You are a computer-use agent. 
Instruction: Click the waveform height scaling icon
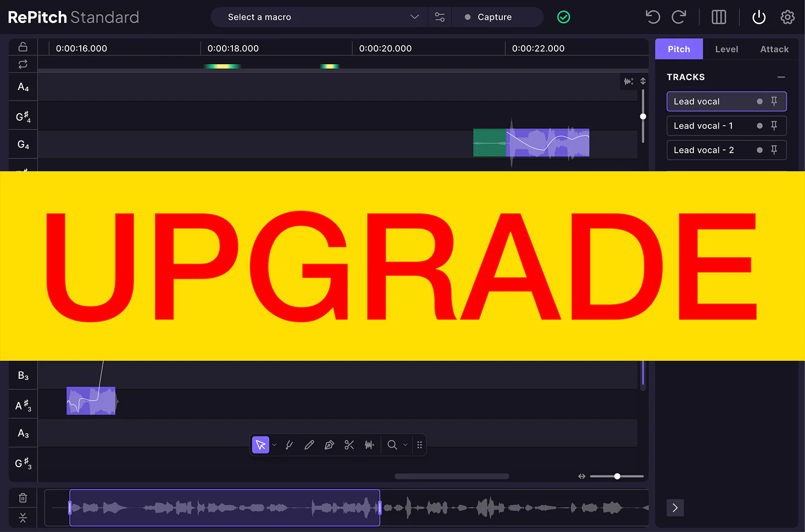pos(629,81)
